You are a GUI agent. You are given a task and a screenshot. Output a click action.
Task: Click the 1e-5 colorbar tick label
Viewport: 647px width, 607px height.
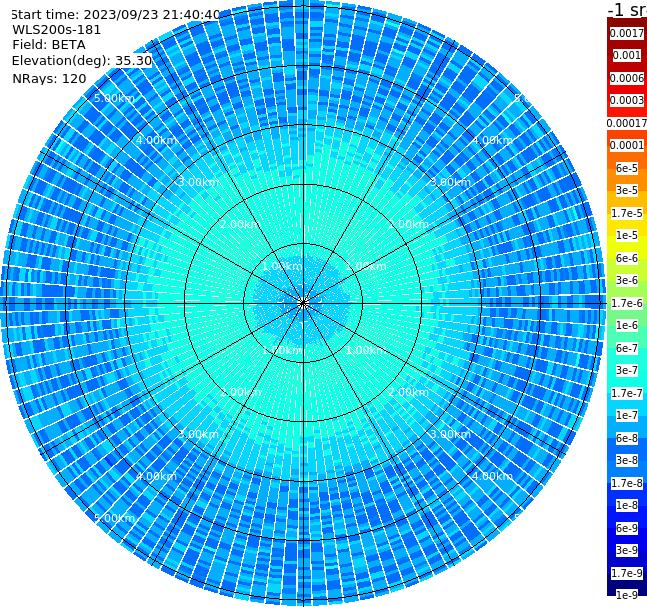click(627, 235)
